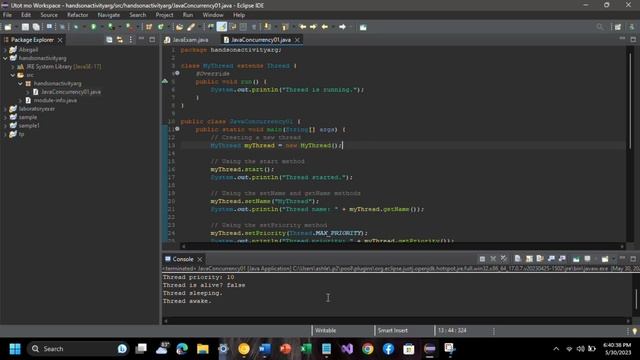Toggle Skip All Breakpoints in the toolbar
Screen dimensions: 640x360
click(62, 27)
